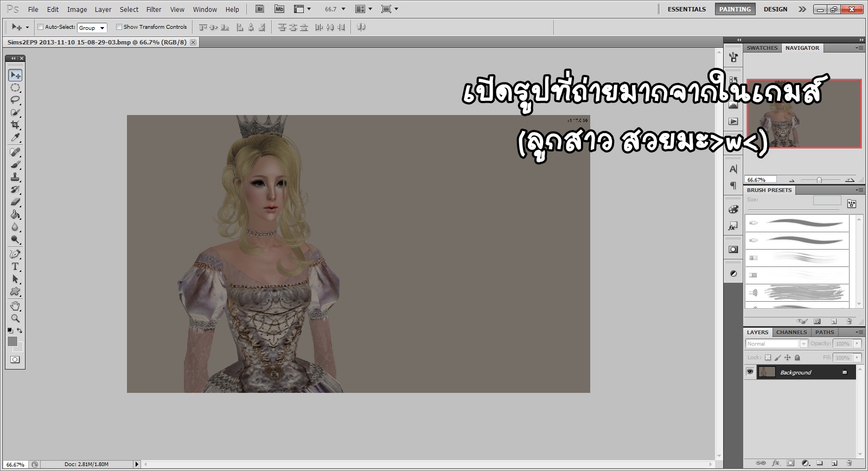The height and width of the screenshot is (471, 868).
Task: Create a new layer group
Action: [x=819, y=463]
